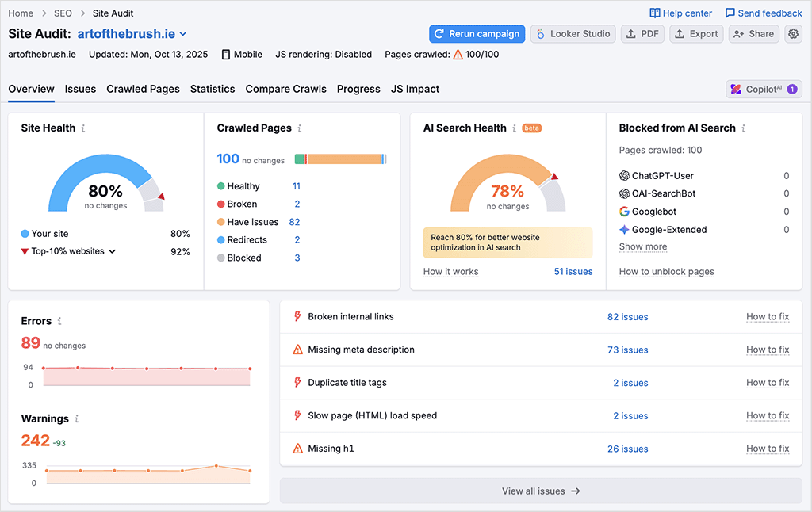This screenshot has width=812, height=512.
Task: Select the Looker Studio integration icon
Action: [x=539, y=33]
